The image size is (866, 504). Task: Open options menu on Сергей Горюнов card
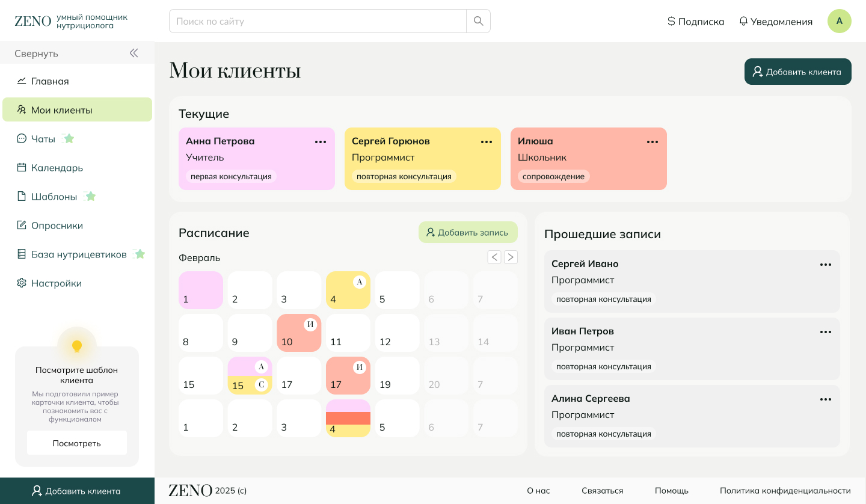487,142
